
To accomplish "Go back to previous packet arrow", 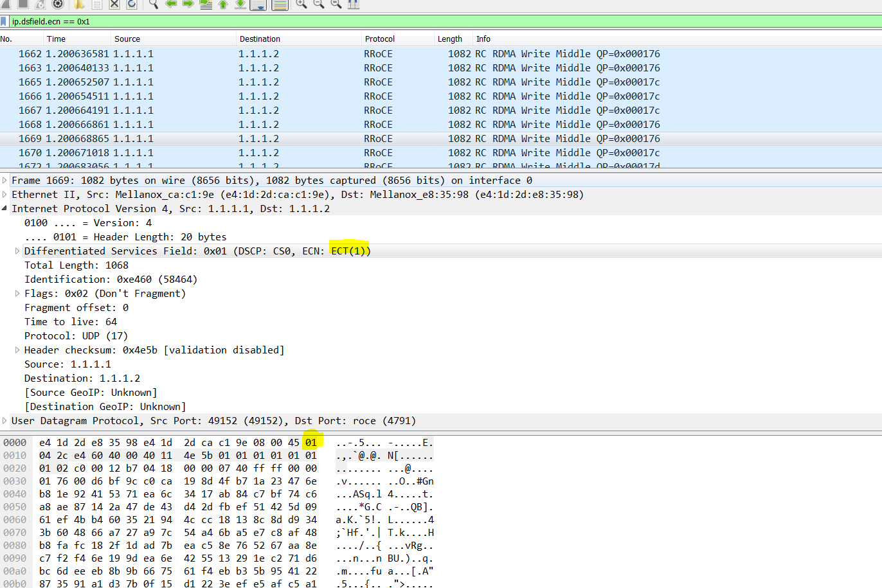I will pyautogui.click(x=171, y=4).
